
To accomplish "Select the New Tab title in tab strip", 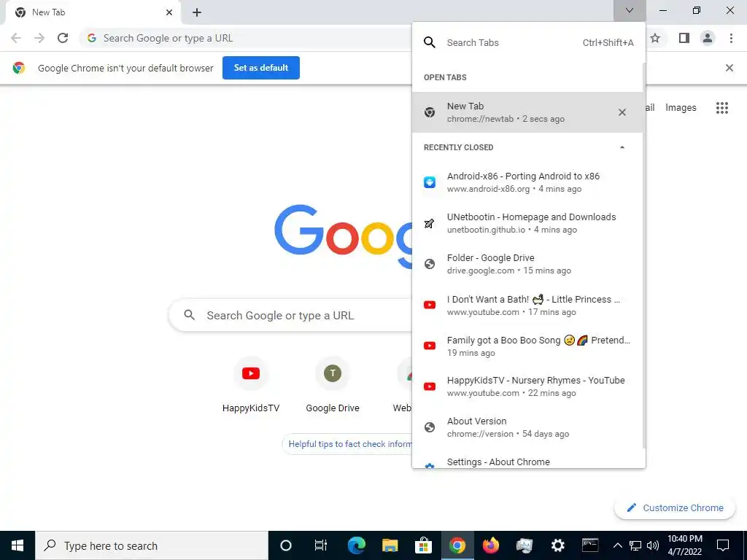I will click(x=49, y=12).
